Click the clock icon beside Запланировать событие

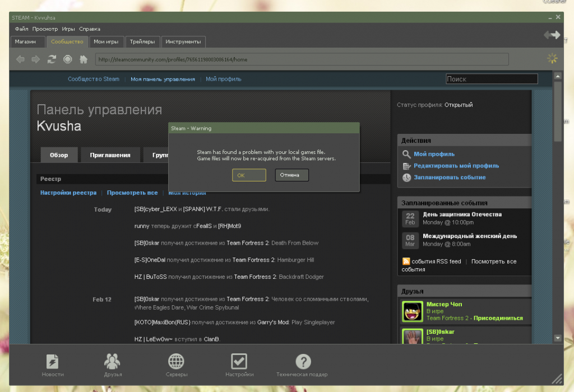(406, 178)
